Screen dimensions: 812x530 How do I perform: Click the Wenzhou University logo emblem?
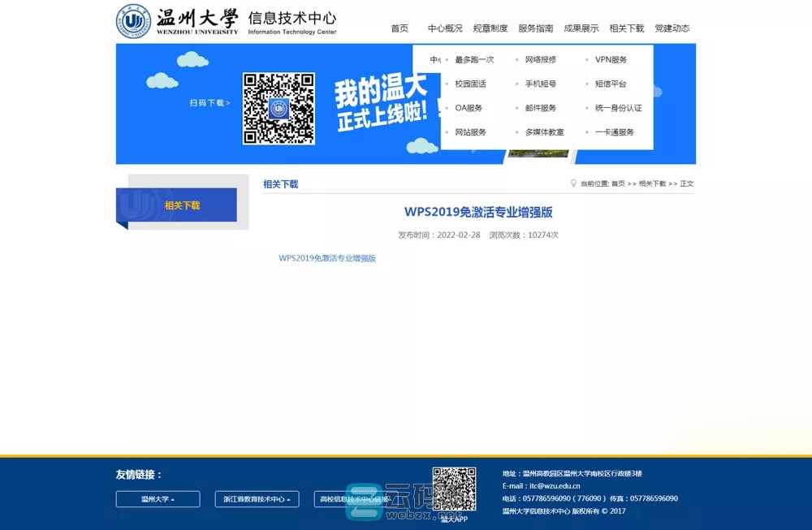pyautogui.click(x=133, y=21)
